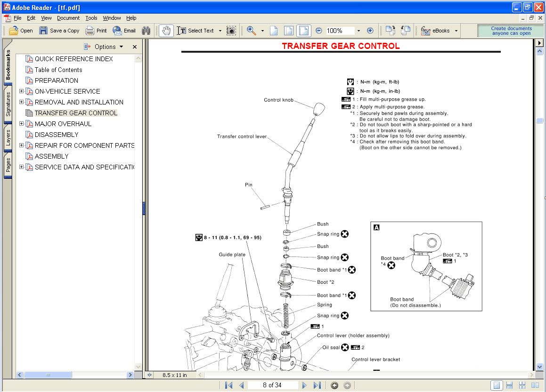Image resolution: width=546 pixels, height=392 pixels.
Task: Click the document vertical scrollbar down arrow
Action: [540, 367]
